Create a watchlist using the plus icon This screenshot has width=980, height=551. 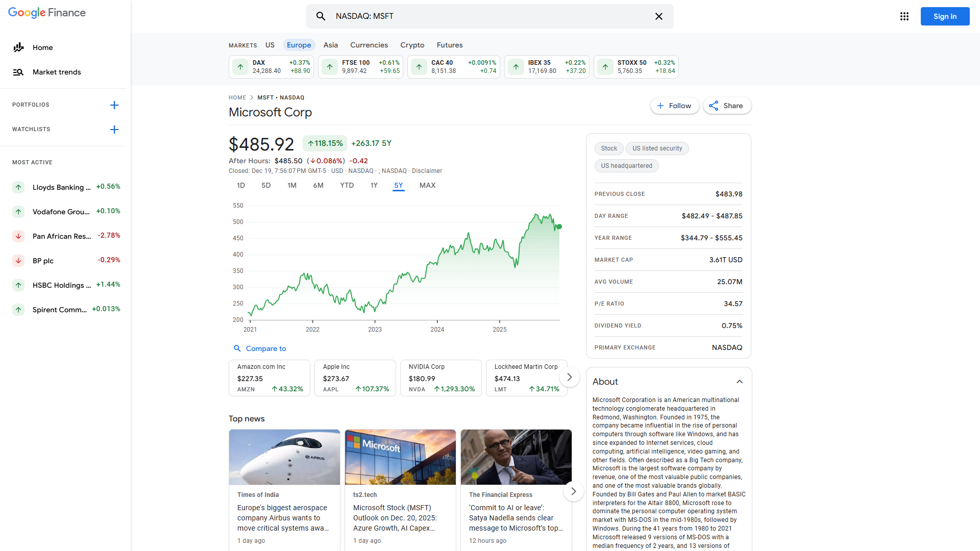[x=114, y=130]
